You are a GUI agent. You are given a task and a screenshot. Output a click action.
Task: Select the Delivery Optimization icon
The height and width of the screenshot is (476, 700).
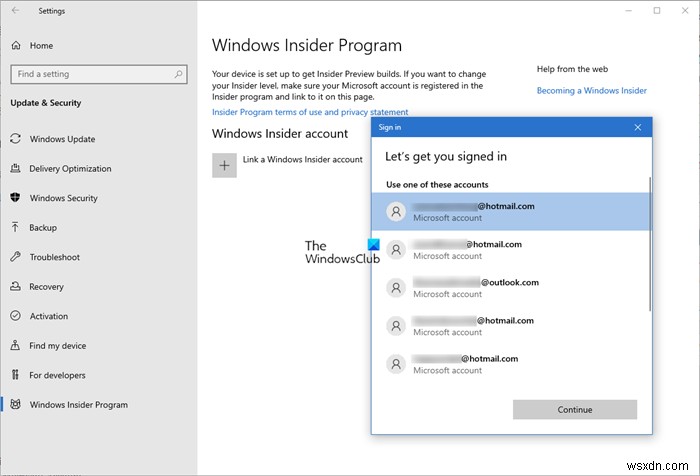[16, 168]
